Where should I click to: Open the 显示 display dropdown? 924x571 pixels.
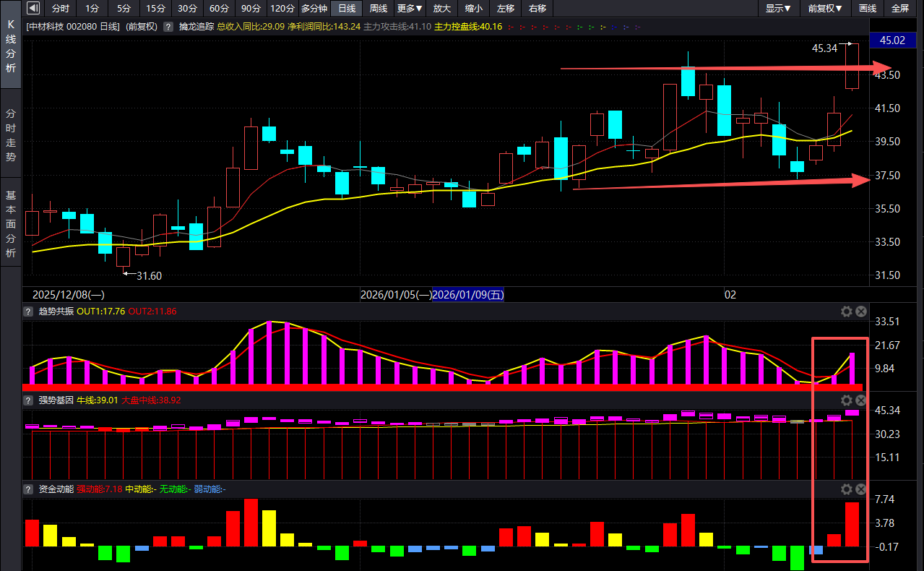778,9
